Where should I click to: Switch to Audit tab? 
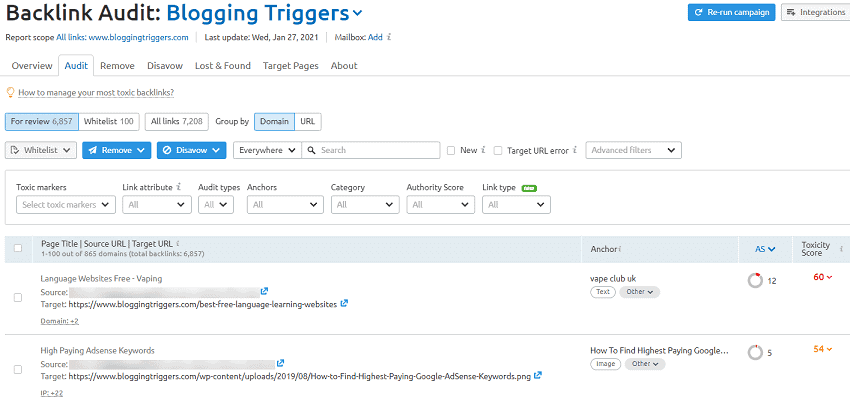(76, 66)
